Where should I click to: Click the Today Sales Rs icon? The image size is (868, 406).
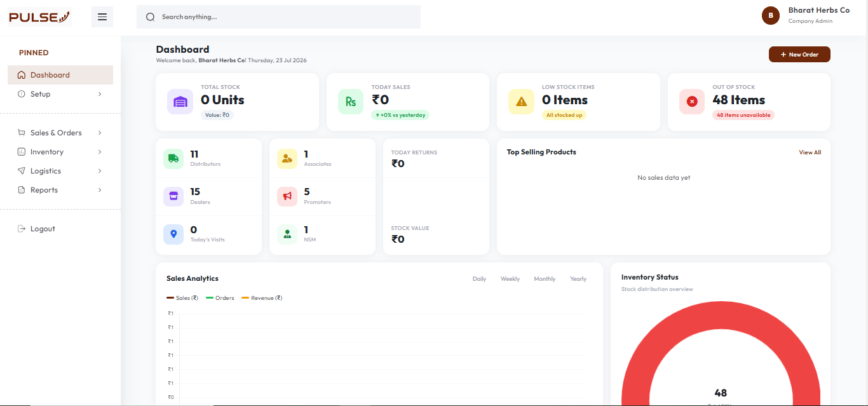point(351,102)
